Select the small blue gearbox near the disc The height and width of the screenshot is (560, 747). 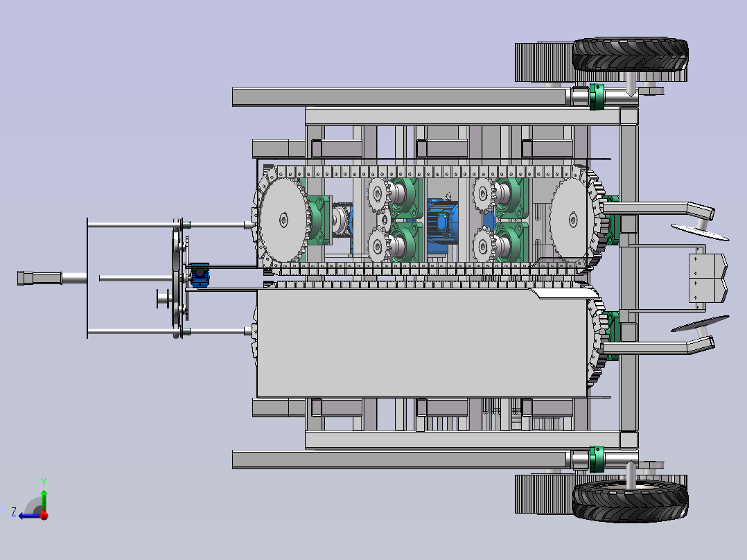point(199,275)
